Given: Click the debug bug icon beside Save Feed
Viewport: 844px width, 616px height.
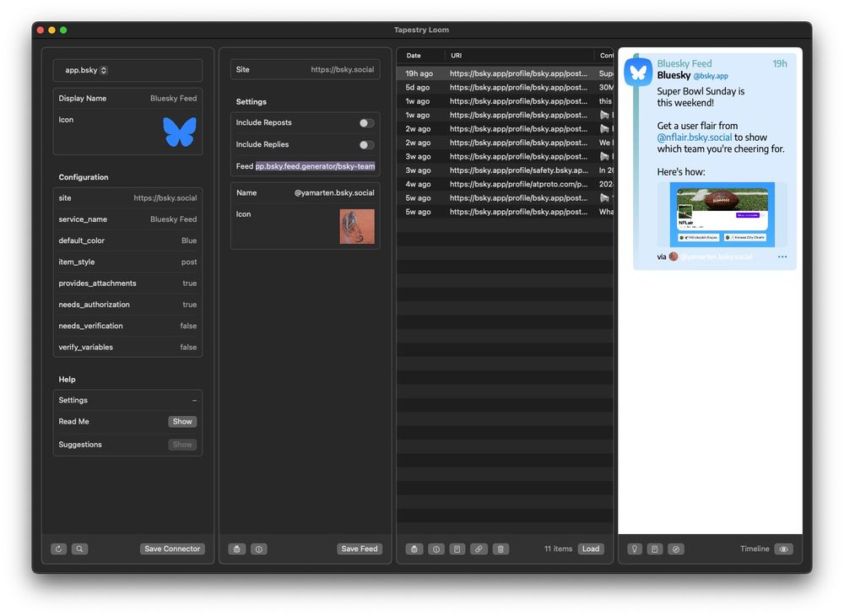Looking at the screenshot, I should [237, 548].
